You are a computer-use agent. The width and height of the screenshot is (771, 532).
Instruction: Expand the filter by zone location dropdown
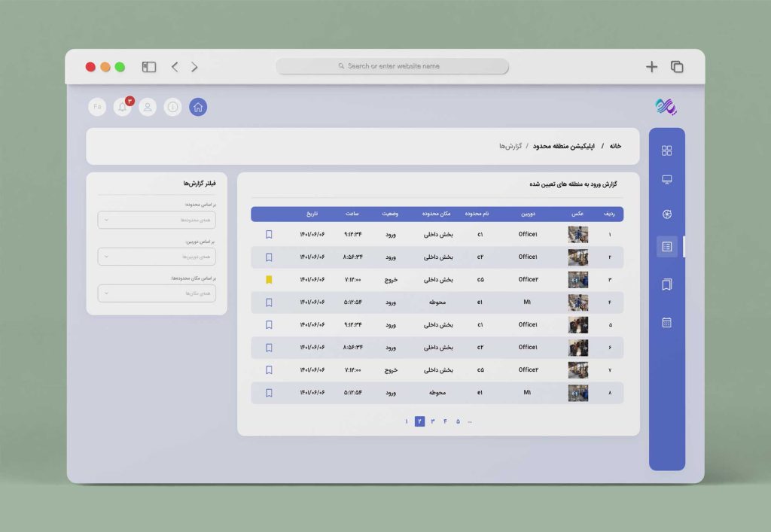tap(157, 293)
